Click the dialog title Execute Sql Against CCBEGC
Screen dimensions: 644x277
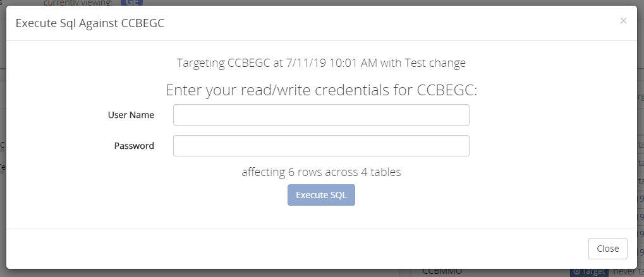click(90, 23)
